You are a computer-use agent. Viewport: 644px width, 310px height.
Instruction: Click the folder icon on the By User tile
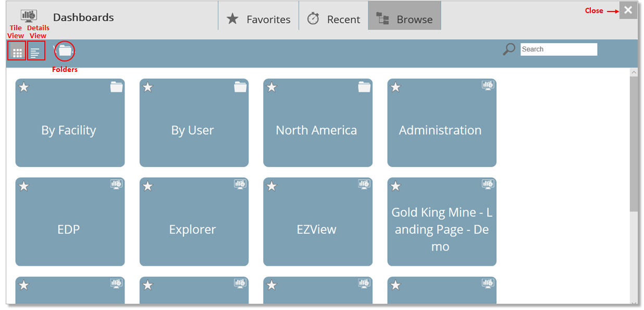240,87
